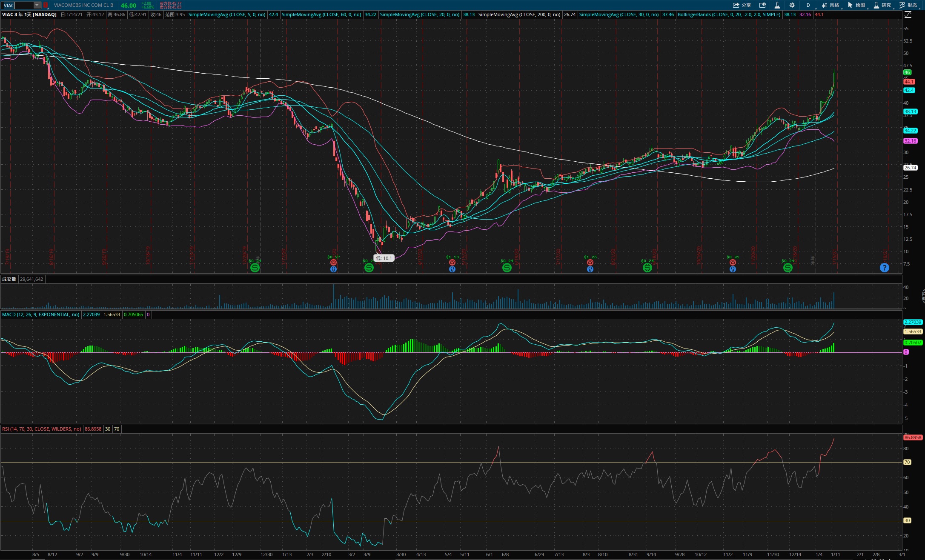Click the 成交量 volume label
The height and width of the screenshot is (560, 925).
(9, 279)
